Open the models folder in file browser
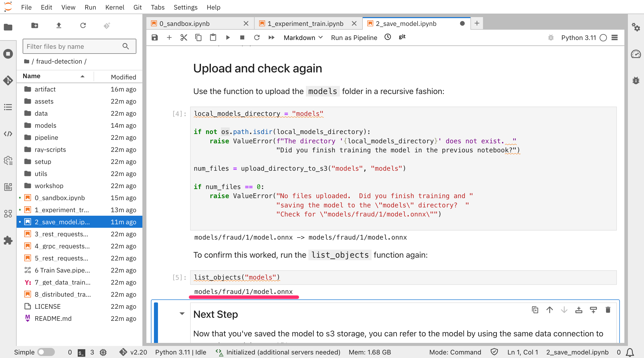This screenshot has width=644, height=358. tap(45, 125)
